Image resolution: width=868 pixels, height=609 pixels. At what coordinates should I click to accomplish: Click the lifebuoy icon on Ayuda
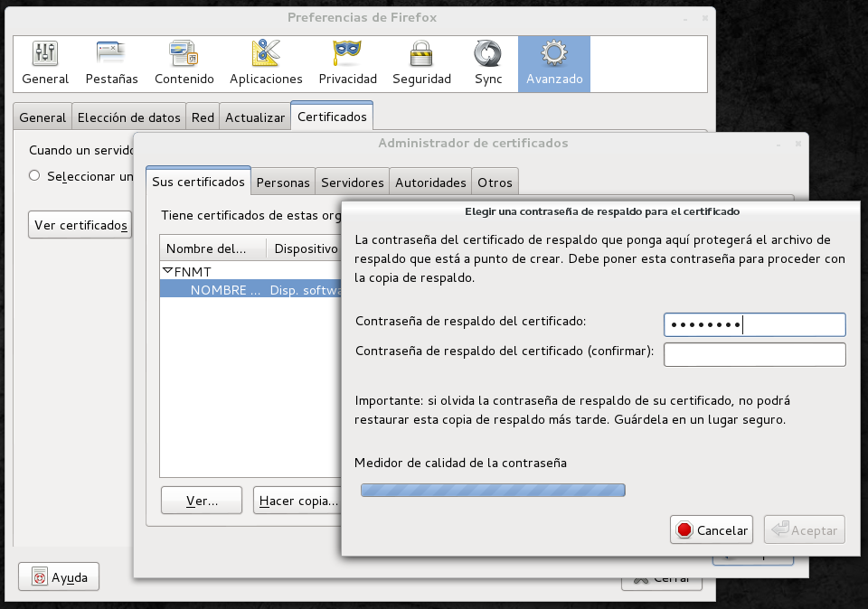(39, 576)
